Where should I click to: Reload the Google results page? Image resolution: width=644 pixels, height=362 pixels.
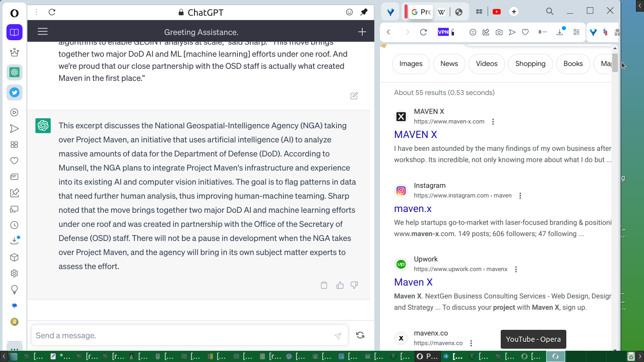[423, 32]
